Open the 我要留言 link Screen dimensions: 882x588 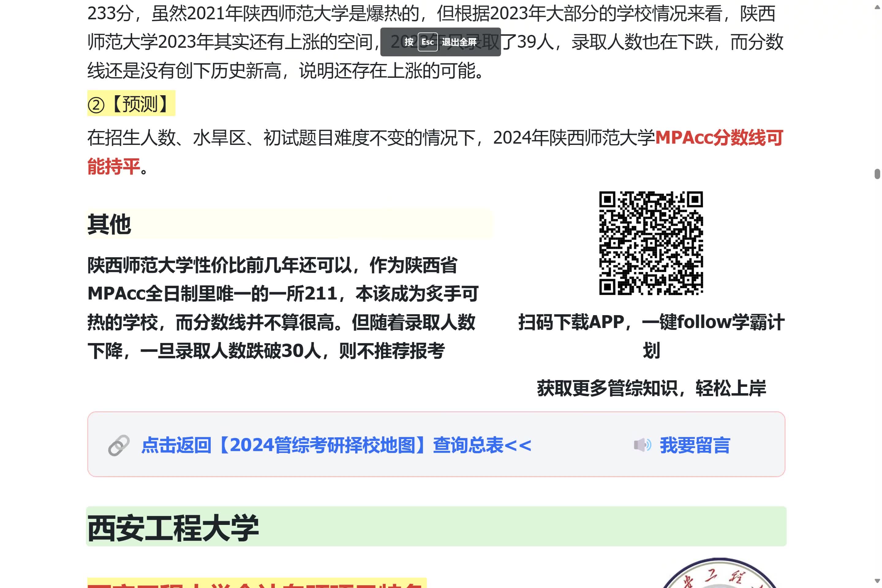[695, 446]
